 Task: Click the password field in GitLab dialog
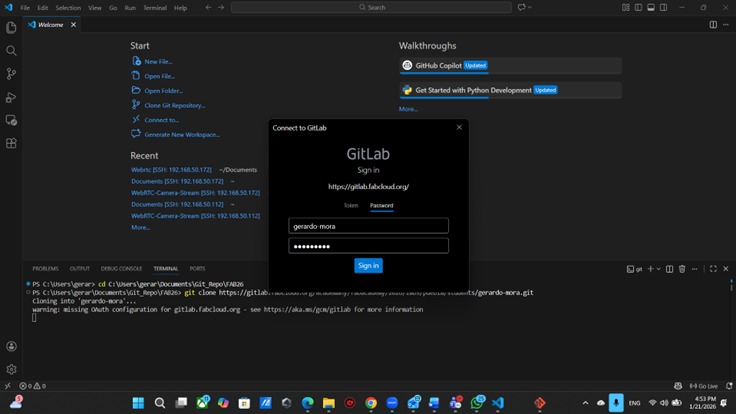coord(368,246)
